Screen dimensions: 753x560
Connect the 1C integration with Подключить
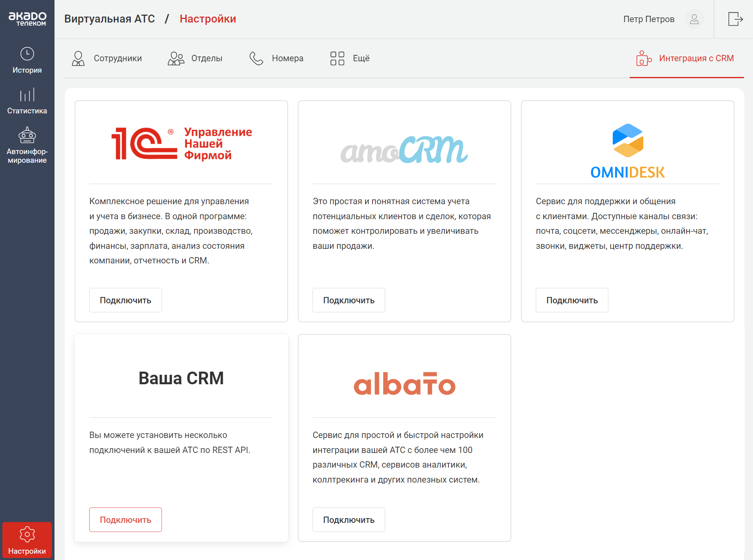126,300
